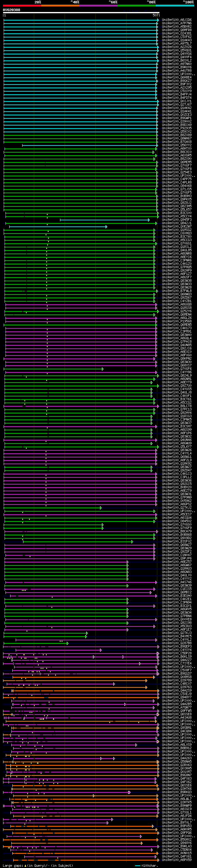Select label UniRef100_Q010M7
This screenshot has width=197, height=868.
point(177,772)
